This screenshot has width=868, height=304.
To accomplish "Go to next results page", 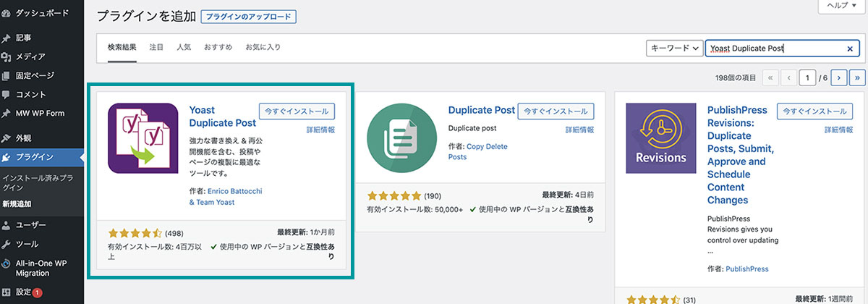I will 840,77.
